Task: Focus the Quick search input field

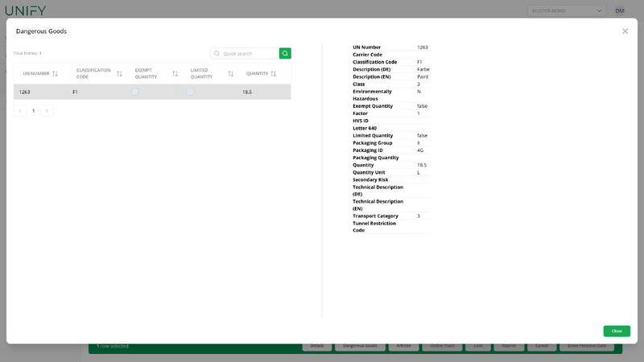Action: coord(250,53)
